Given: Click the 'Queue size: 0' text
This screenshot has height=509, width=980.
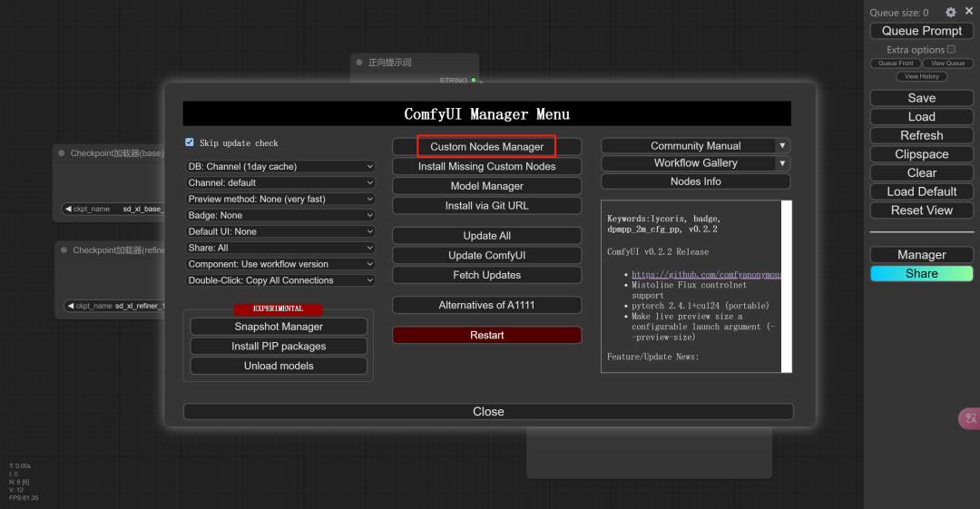Looking at the screenshot, I should tap(898, 13).
